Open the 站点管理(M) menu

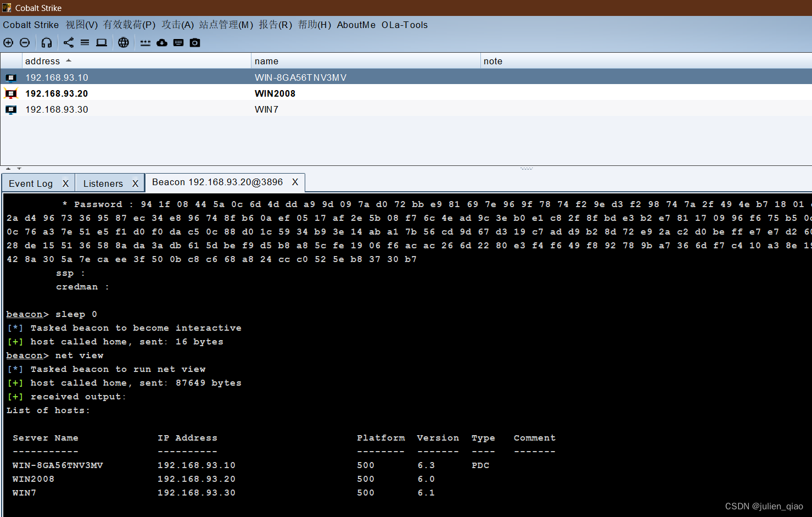[226, 25]
